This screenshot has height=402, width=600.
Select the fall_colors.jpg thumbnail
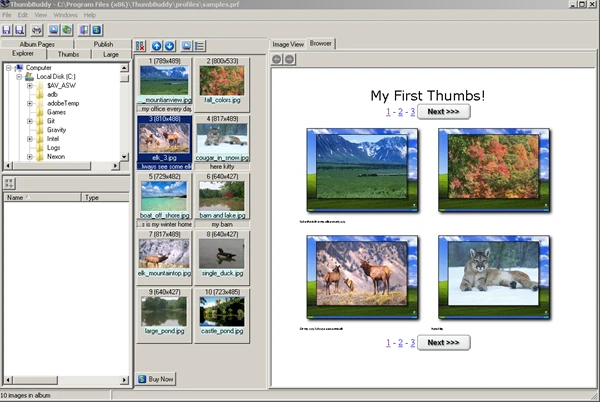pyautogui.click(x=222, y=81)
